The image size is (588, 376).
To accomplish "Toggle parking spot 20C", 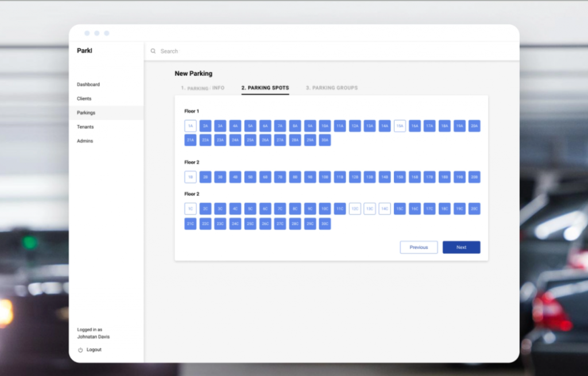I will (474, 209).
